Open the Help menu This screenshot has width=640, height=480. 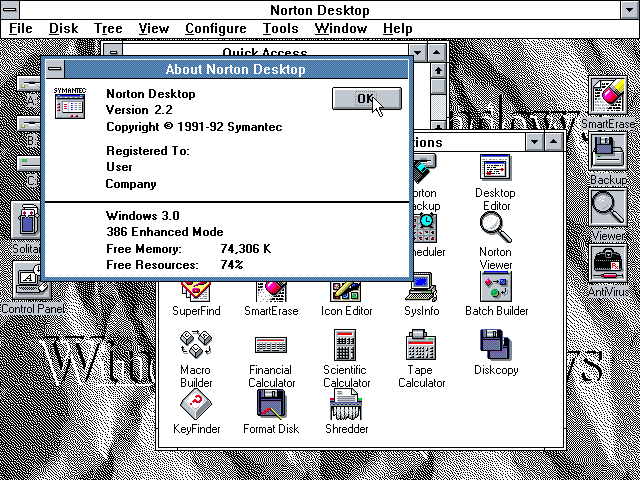[398, 29]
